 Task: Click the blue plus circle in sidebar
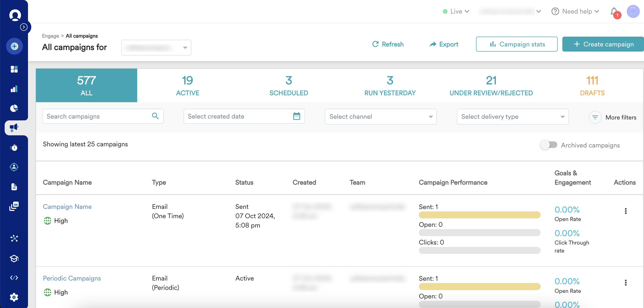(14, 46)
